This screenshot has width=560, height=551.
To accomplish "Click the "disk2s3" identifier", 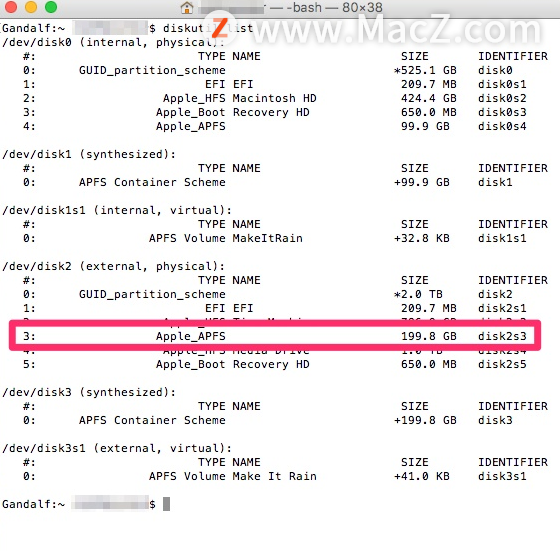I will (x=502, y=336).
